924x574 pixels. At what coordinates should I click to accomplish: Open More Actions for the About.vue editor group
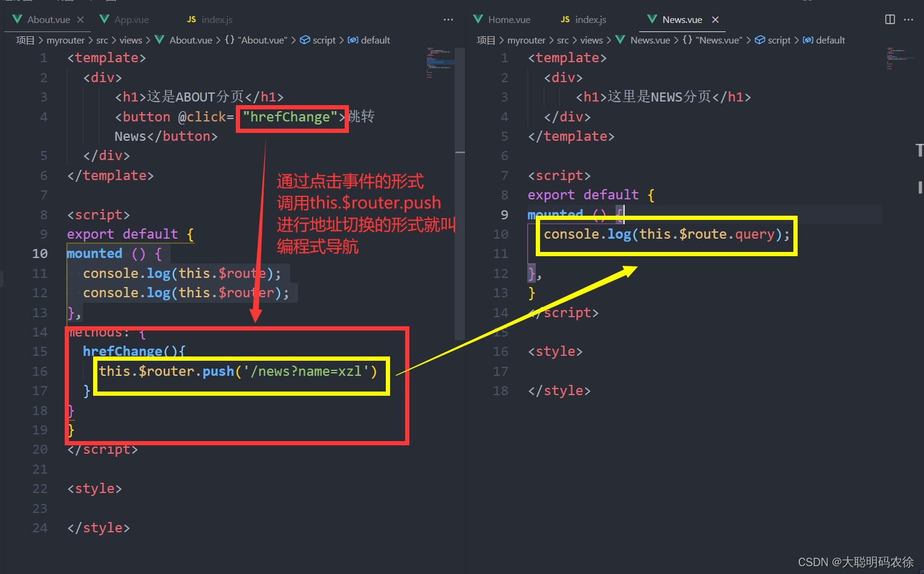pos(448,19)
